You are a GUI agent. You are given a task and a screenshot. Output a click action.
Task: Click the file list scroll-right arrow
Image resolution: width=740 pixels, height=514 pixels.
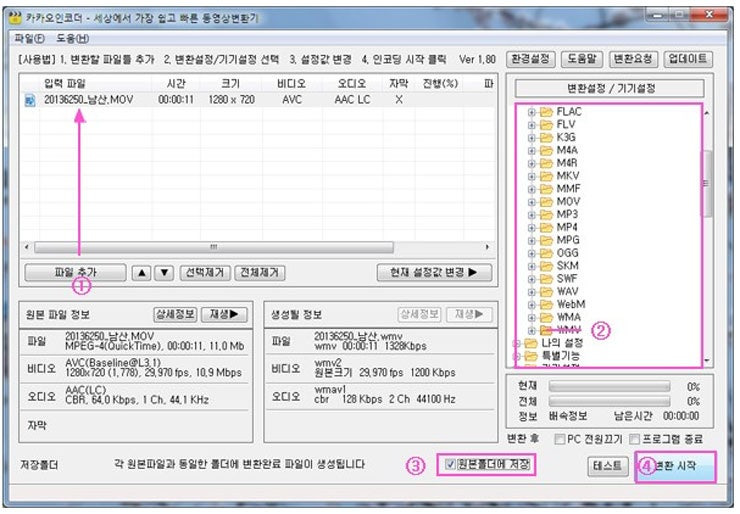487,247
